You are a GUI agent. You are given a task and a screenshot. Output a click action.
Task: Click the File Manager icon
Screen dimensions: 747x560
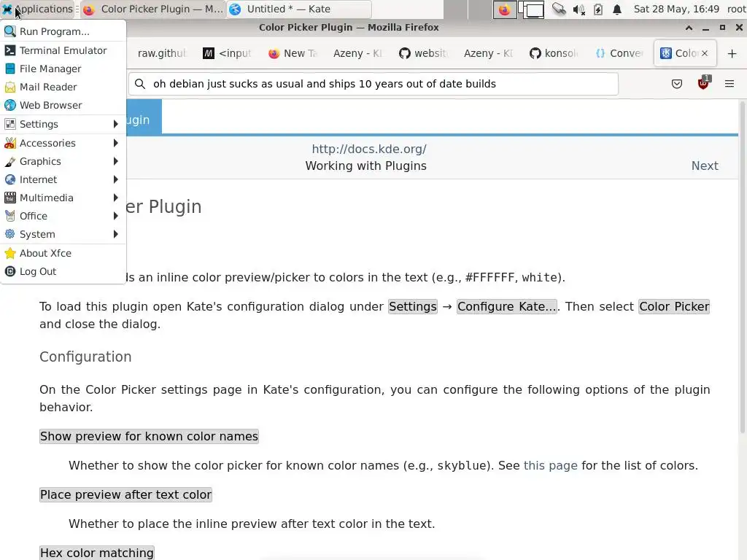(10, 69)
